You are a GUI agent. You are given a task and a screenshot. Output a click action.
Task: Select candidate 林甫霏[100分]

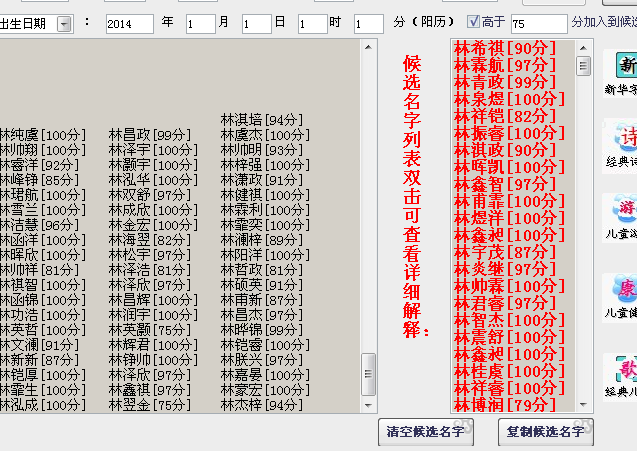(509, 202)
